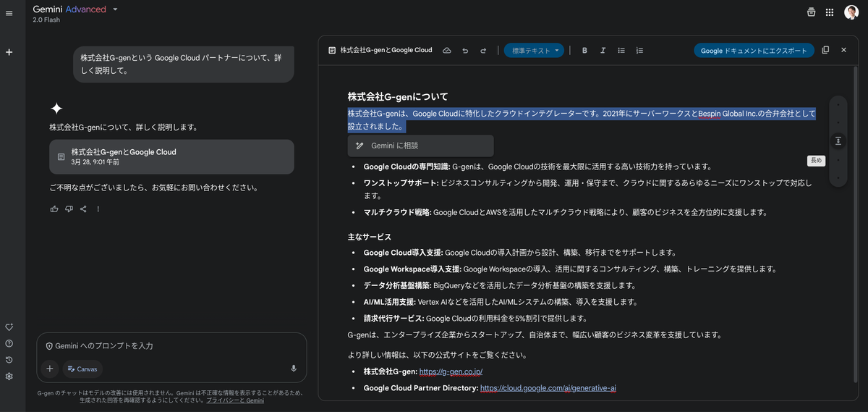Image resolution: width=868 pixels, height=412 pixels.
Task: Click the Google Cloud導入支援 bullet
Action: (x=519, y=253)
